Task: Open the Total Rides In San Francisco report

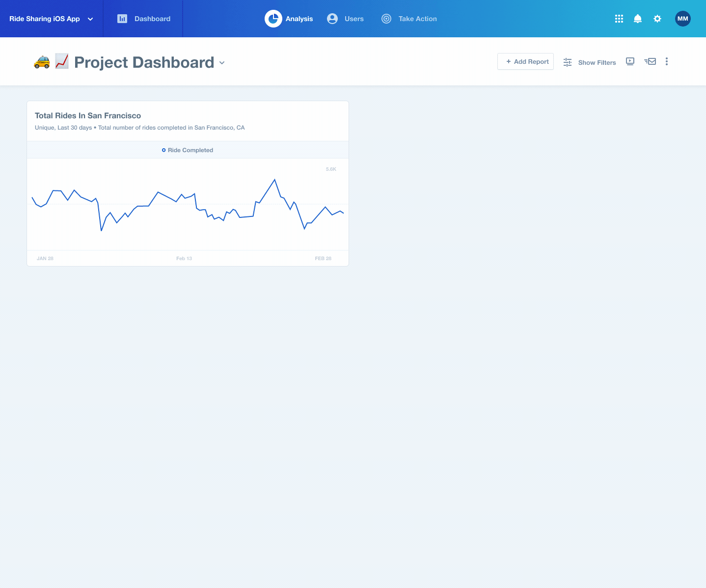Action: click(88, 116)
